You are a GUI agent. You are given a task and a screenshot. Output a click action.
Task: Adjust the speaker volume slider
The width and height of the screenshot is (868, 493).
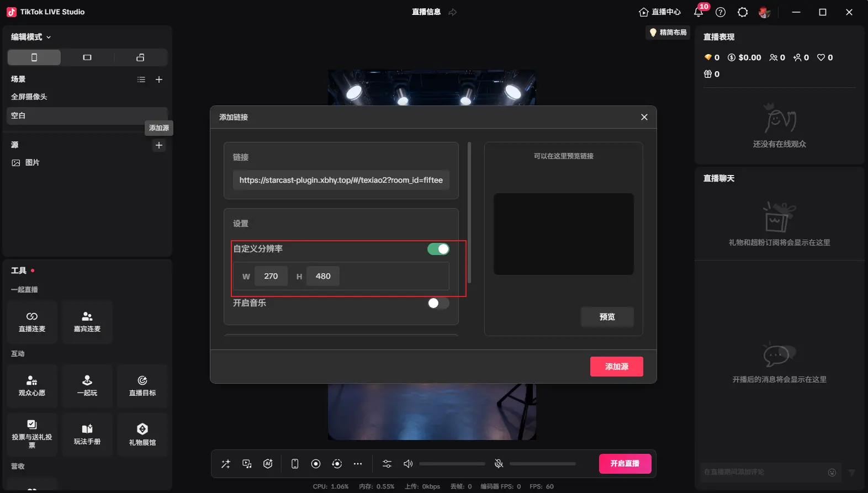click(x=452, y=464)
